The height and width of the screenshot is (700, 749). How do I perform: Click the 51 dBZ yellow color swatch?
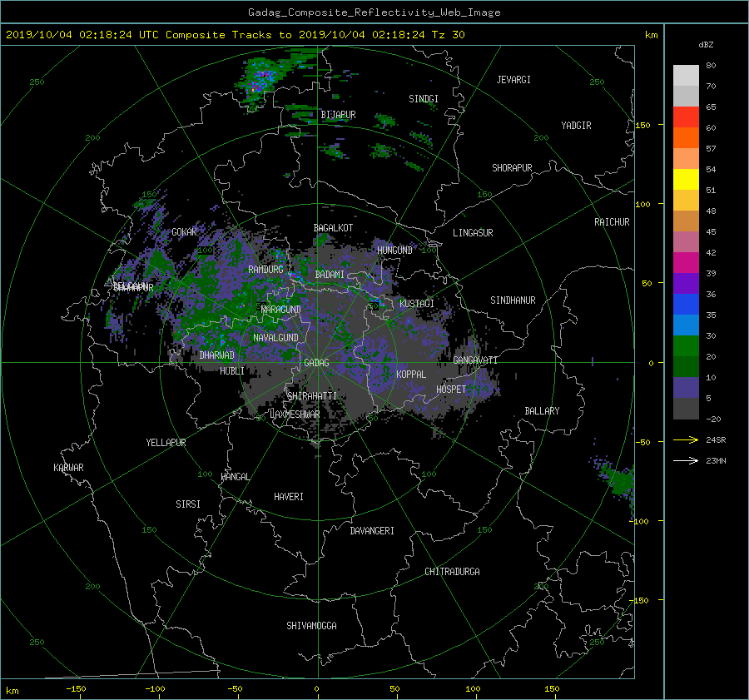[686, 179]
